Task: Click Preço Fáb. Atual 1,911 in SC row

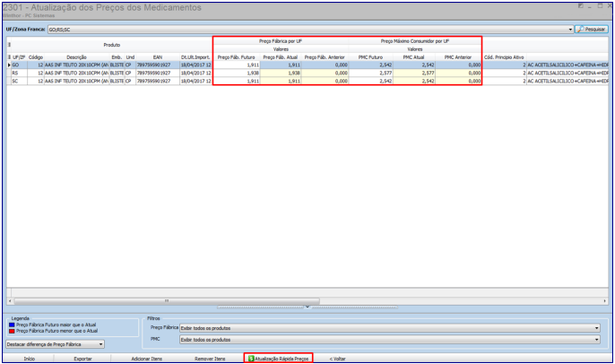Action: point(281,82)
